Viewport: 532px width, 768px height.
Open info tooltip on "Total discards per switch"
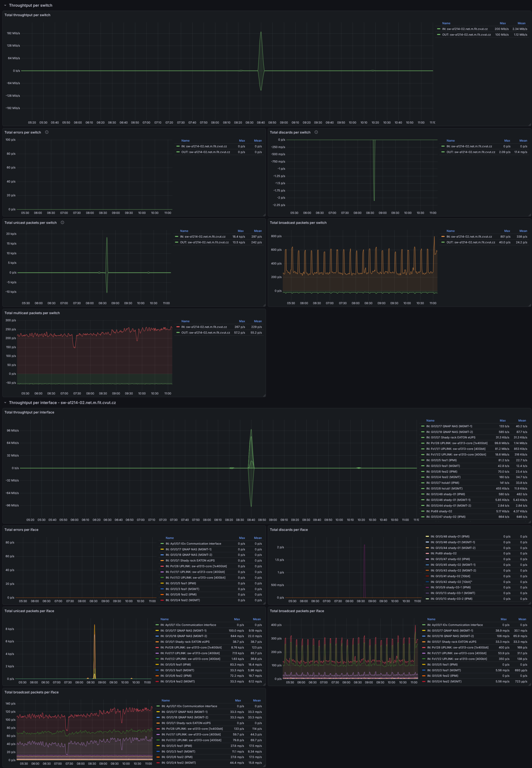[316, 132]
